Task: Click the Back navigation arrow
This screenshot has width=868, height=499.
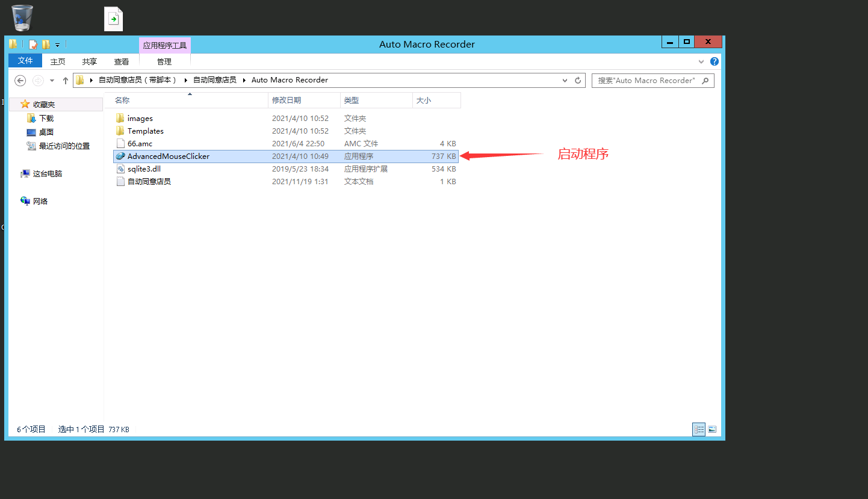Action: (20, 80)
